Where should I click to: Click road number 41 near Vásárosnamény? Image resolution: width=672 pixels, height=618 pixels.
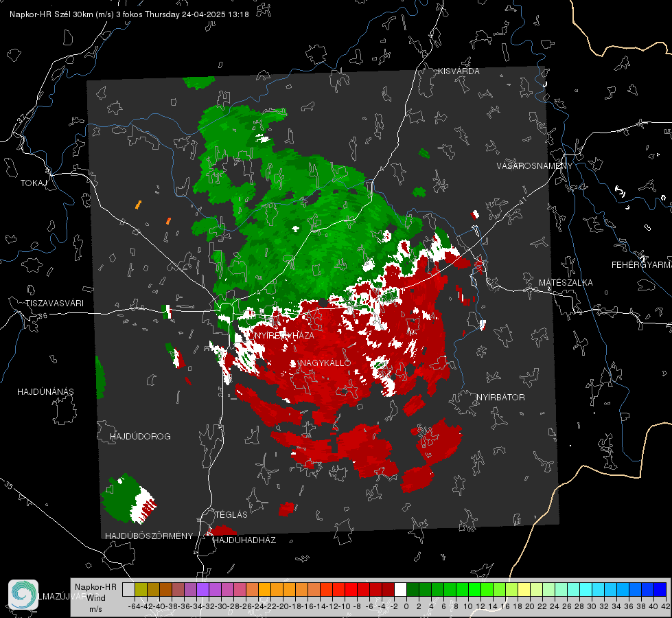[x=522, y=201]
